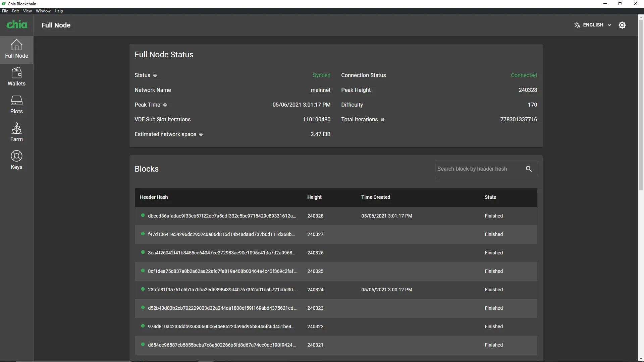Click the Chia Blockchain title bar icon
This screenshot has width=644, height=362.
[4, 4]
